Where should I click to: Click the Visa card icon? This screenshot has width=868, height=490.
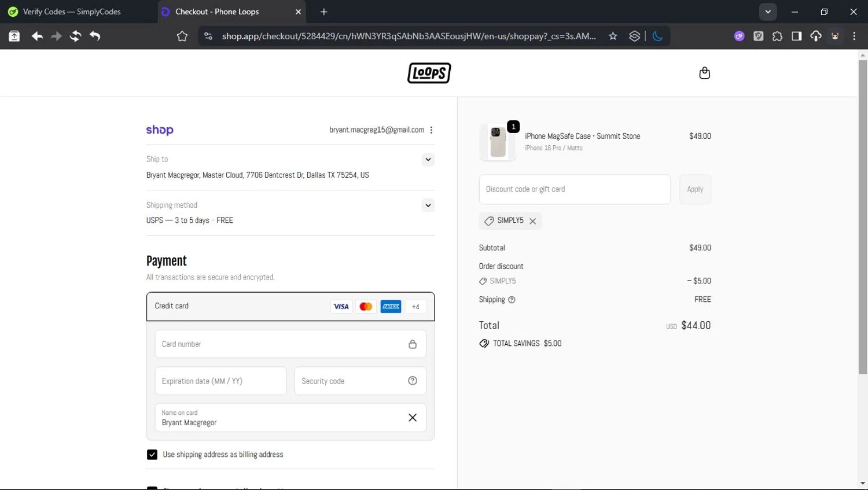(x=341, y=307)
